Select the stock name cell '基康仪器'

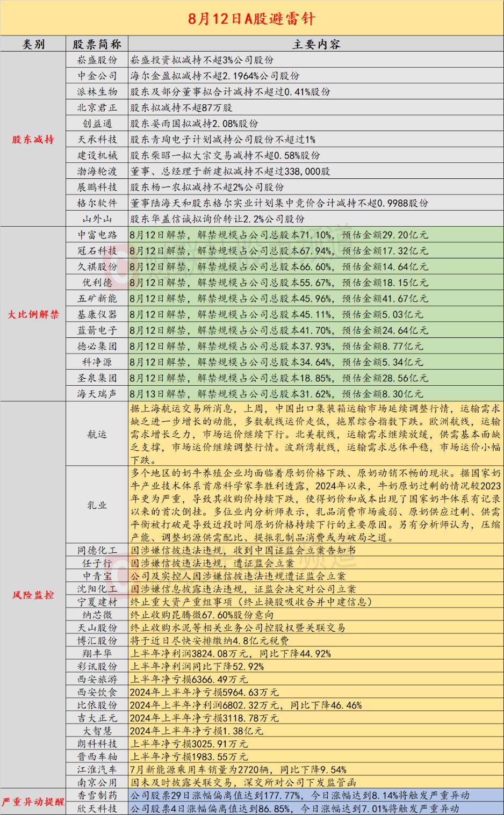click(x=97, y=314)
